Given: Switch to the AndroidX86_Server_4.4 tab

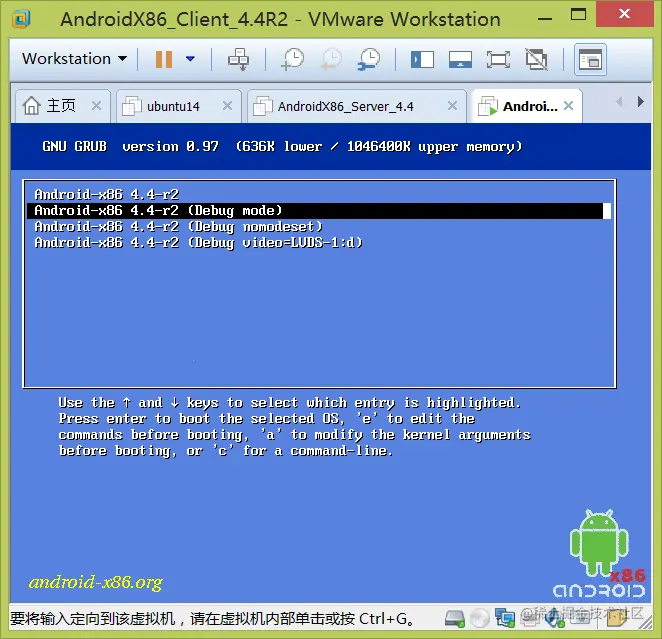Looking at the screenshot, I should point(357,106).
